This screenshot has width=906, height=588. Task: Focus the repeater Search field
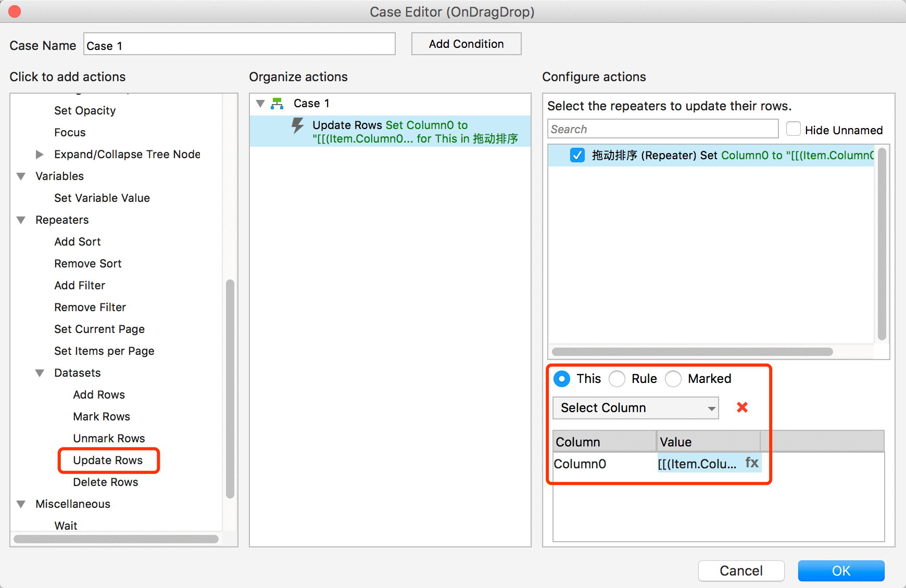pyautogui.click(x=663, y=129)
